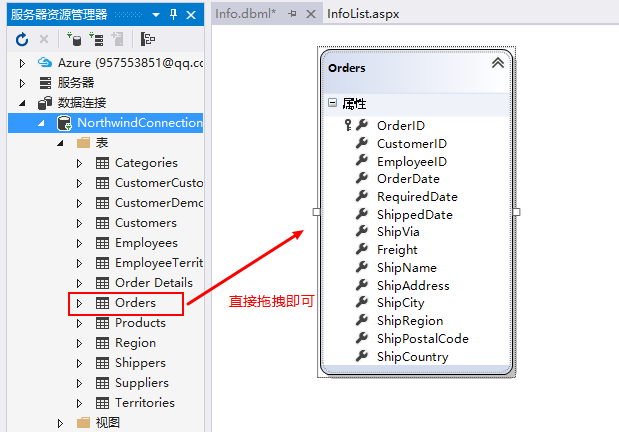Select the Customers table
Viewport: 619px width, 432px height.
146,223
